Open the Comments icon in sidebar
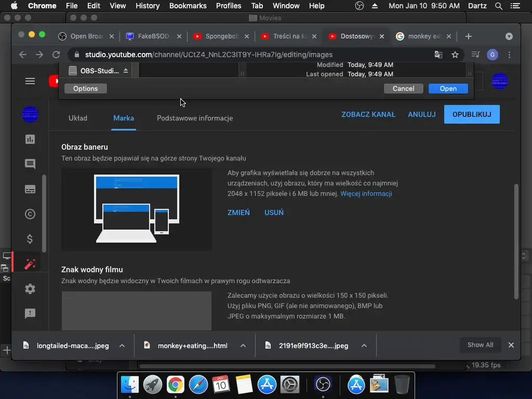This screenshot has height=399, width=532. click(30, 164)
